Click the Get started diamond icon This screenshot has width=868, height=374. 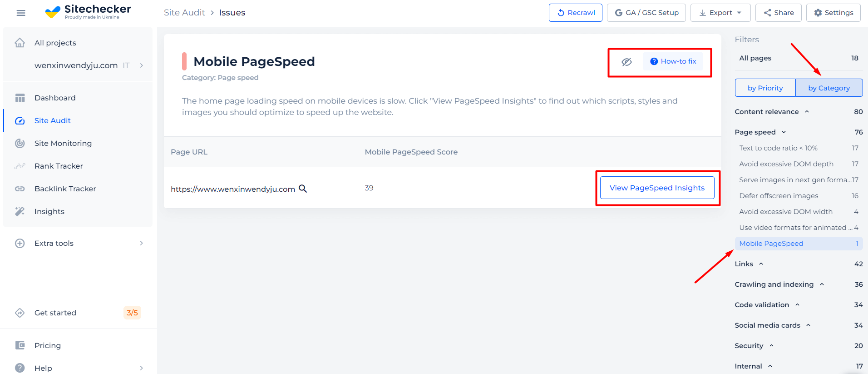[x=20, y=313]
